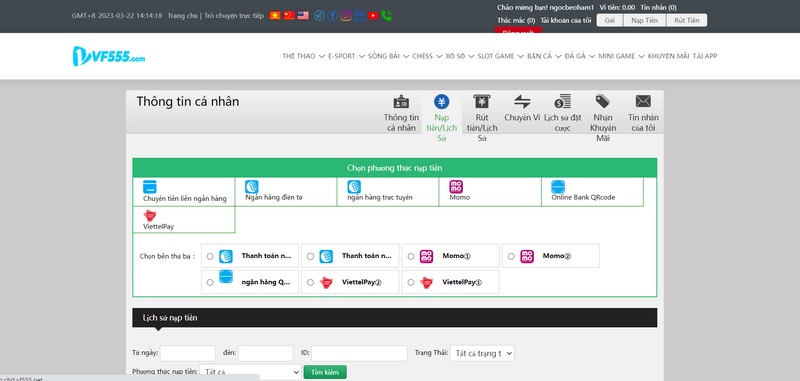Open Phương thức nạp tiền dropdown

[251, 372]
